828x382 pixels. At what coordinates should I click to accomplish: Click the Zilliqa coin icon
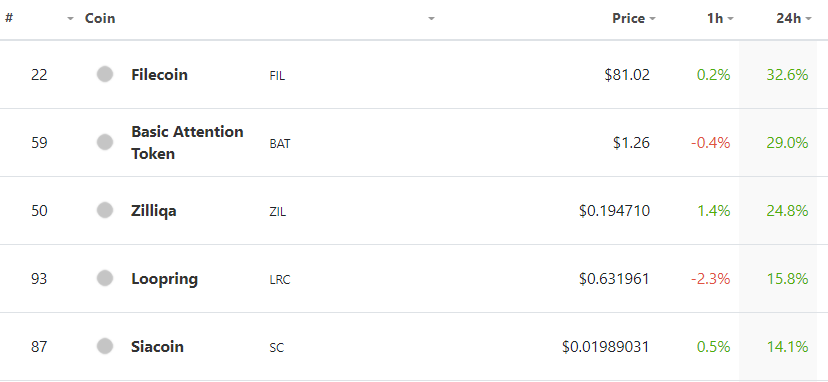105,210
